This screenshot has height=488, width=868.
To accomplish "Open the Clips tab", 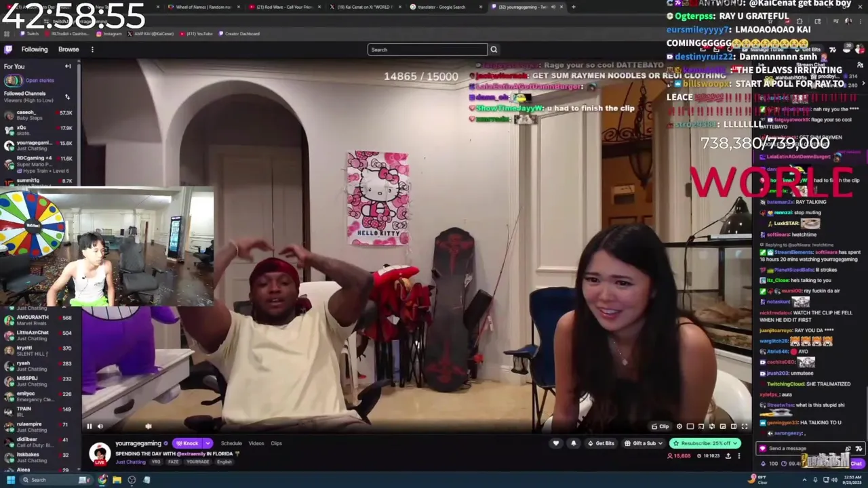I will [x=276, y=443].
